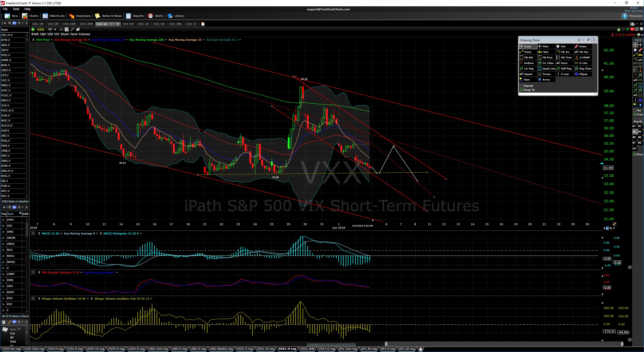This screenshot has width=644, height=352.
Task: Toggle the Show checkbox under Boards
Action: (634, 154)
